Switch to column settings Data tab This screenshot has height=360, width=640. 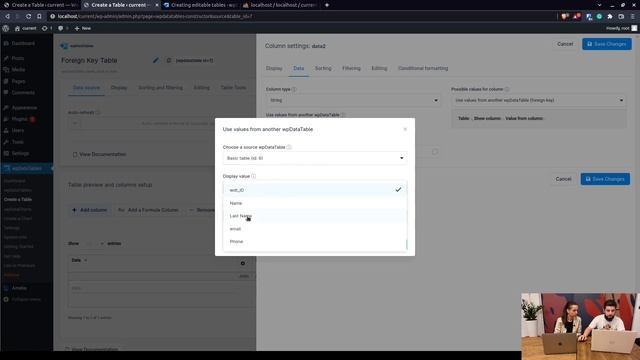pyautogui.click(x=298, y=68)
